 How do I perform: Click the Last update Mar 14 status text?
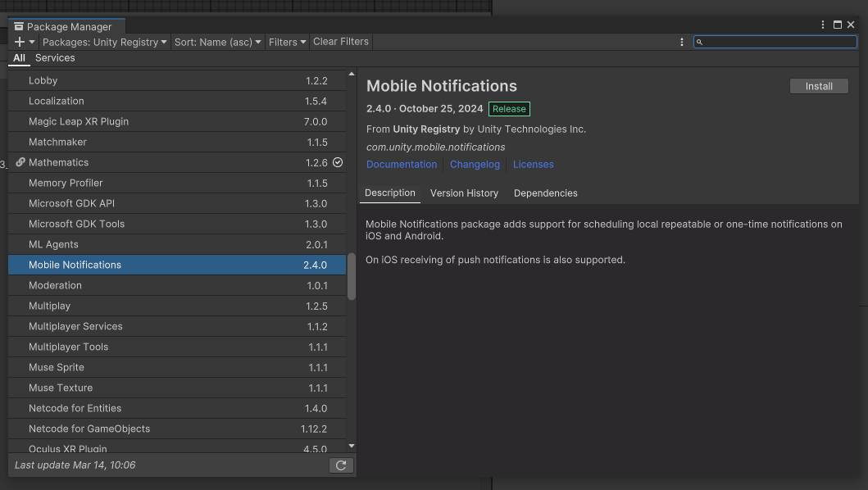pyautogui.click(x=75, y=465)
